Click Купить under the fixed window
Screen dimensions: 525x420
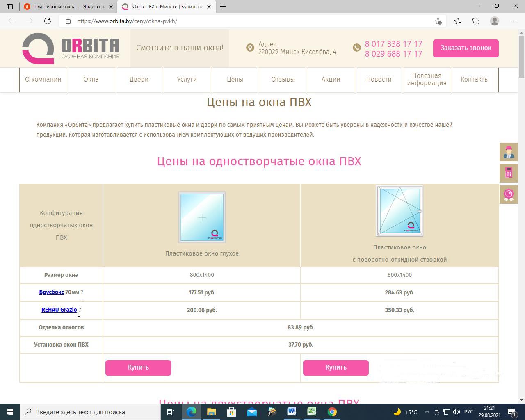(138, 367)
